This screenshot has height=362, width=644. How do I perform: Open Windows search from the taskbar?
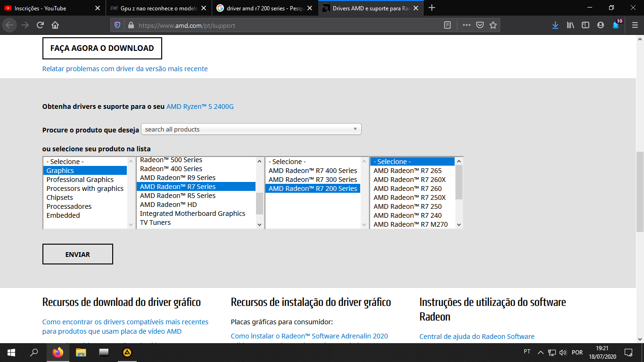tap(34, 353)
